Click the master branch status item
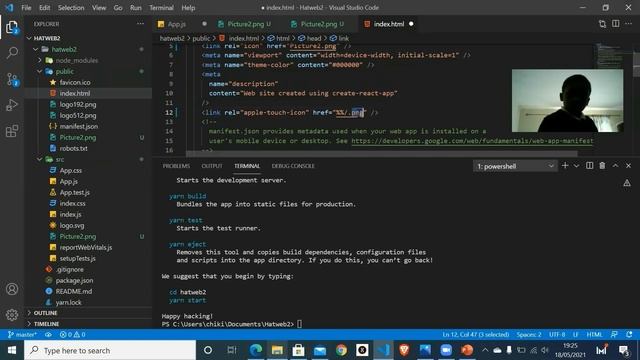The image size is (640, 360). coord(22,334)
